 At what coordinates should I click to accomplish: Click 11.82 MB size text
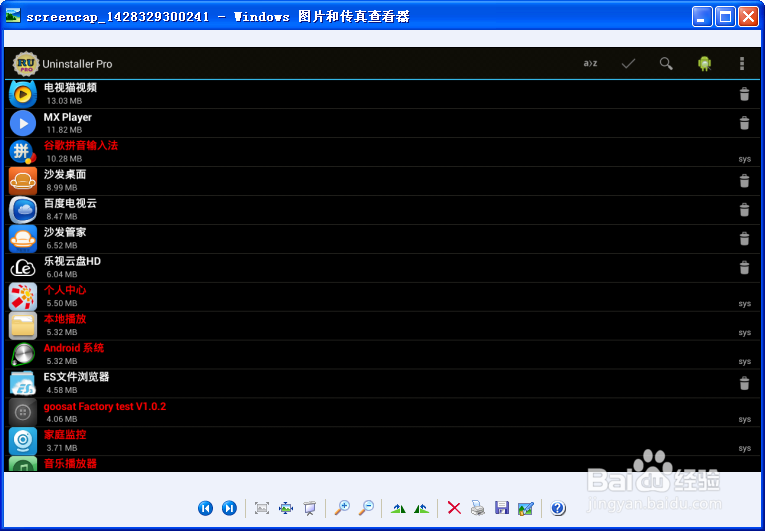pos(64,130)
